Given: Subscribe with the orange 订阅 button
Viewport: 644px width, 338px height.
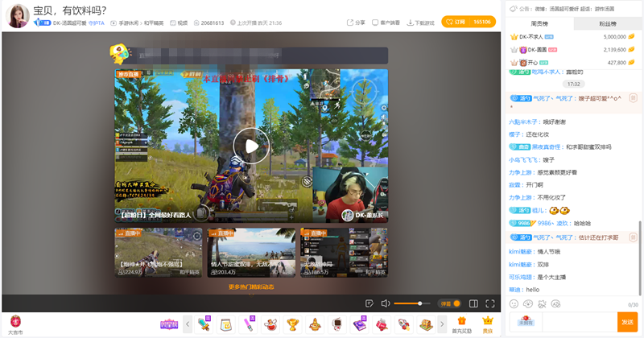Looking at the screenshot, I should 469,22.
